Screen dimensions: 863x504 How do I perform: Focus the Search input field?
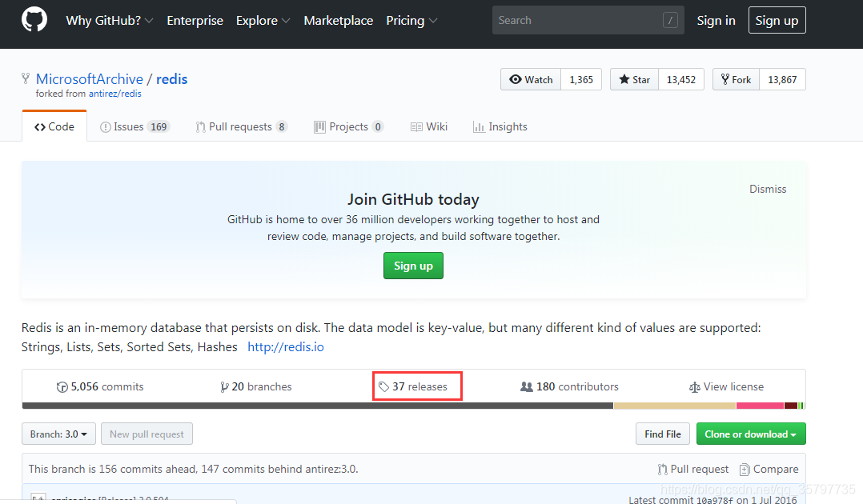coord(588,20)
